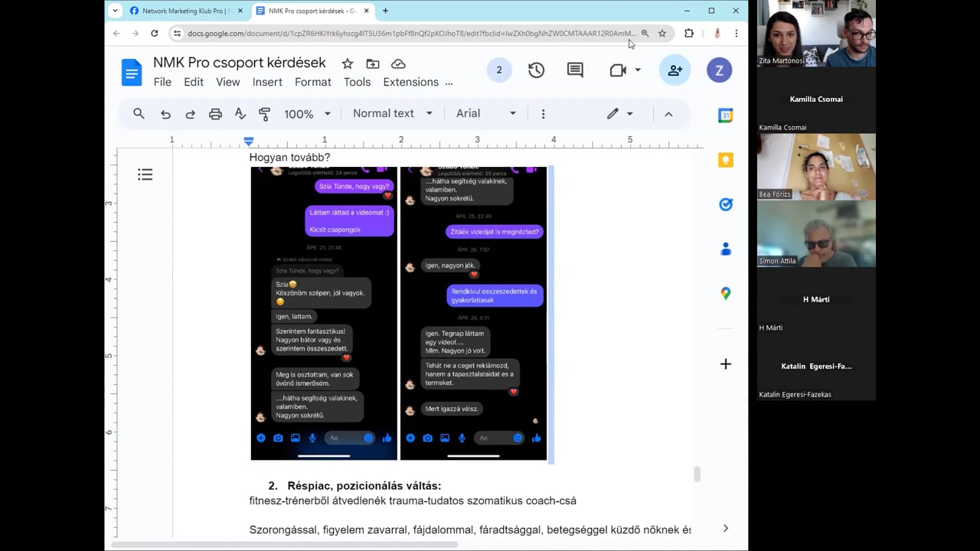Open the Chrome extensions puzzle icon
This screenshot has height=551, width=980.
coord(689,34)
